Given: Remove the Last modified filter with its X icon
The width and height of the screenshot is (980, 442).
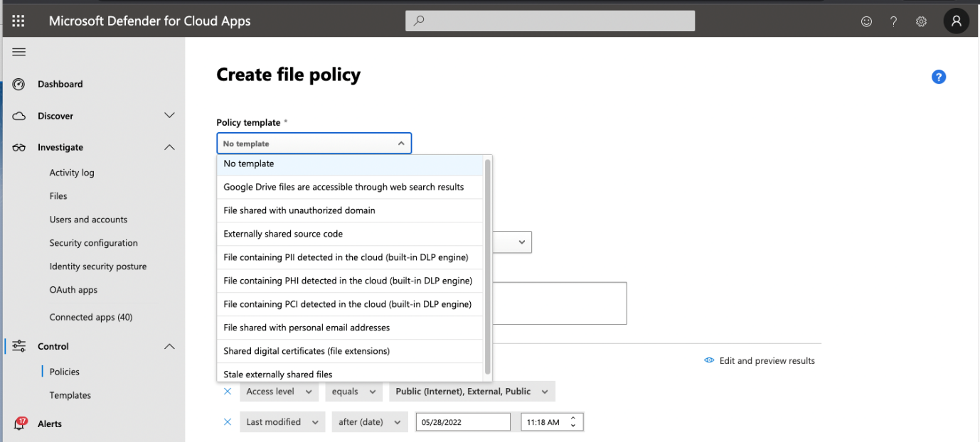Looking at the screenshot, I should coord(227,421).
